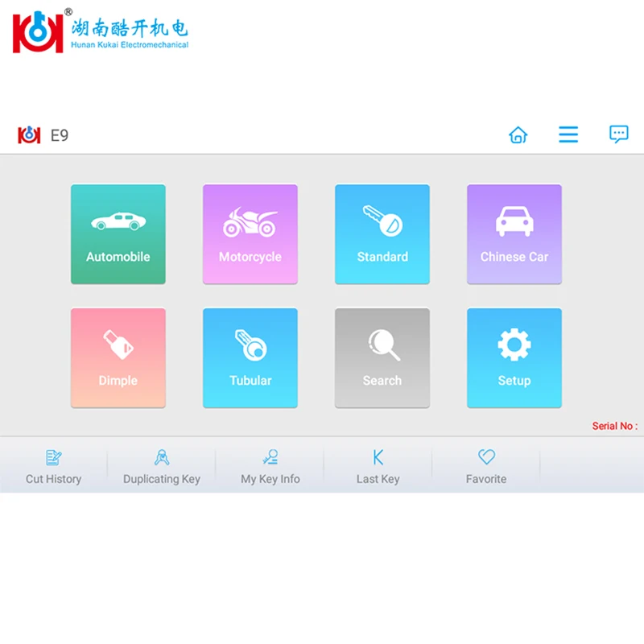Select the Chinese Car category
644x644 pixels.
tap(514, 234)
